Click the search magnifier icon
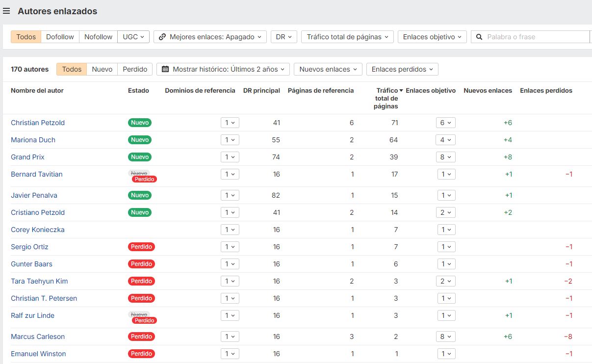This screenshot has height=364, width=592. [478, 36]
